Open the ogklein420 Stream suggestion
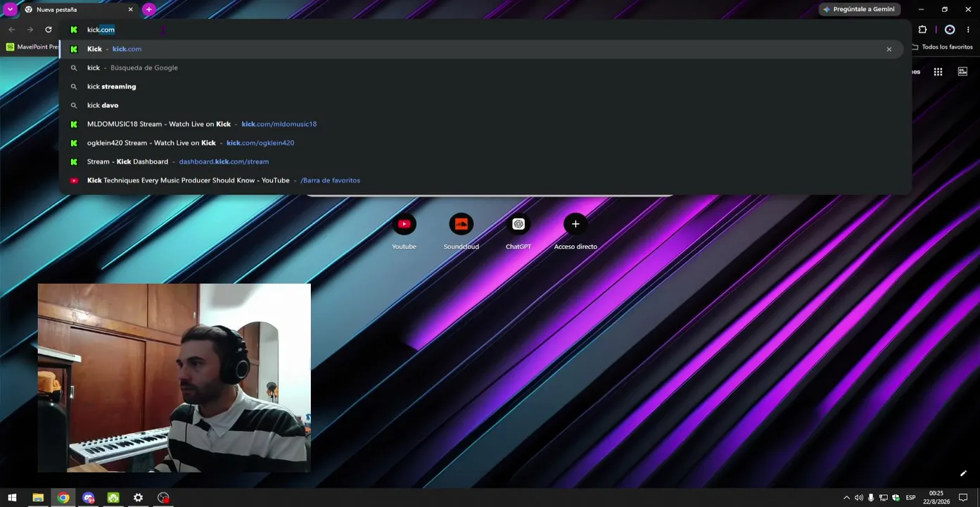This screenshot has height=507, width=980. tap(481, 143)
